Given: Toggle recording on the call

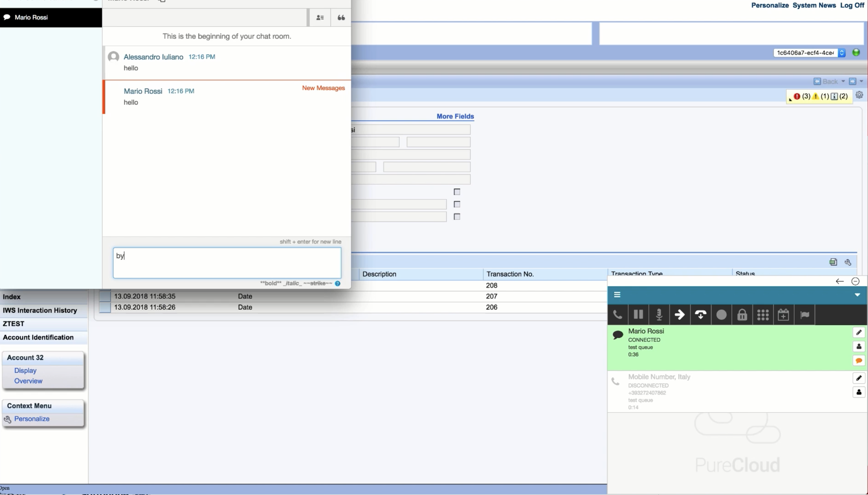Looking at the screenshot, I should [x=721, y=314].
